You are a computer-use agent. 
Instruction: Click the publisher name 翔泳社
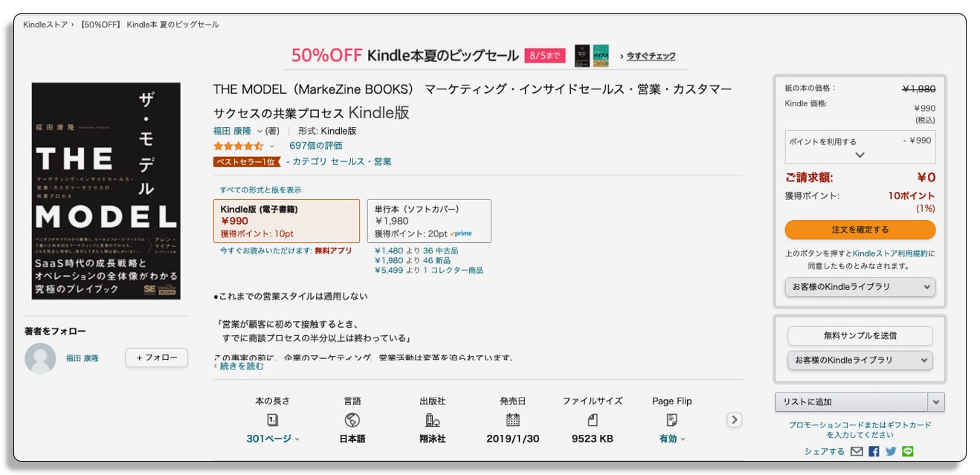click(x=432, y=439)
